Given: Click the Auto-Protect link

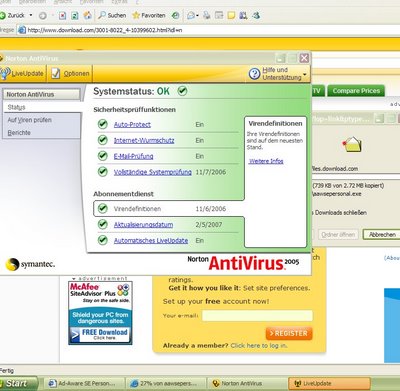Looking at the screenshot, I should (x=132, y=124).
